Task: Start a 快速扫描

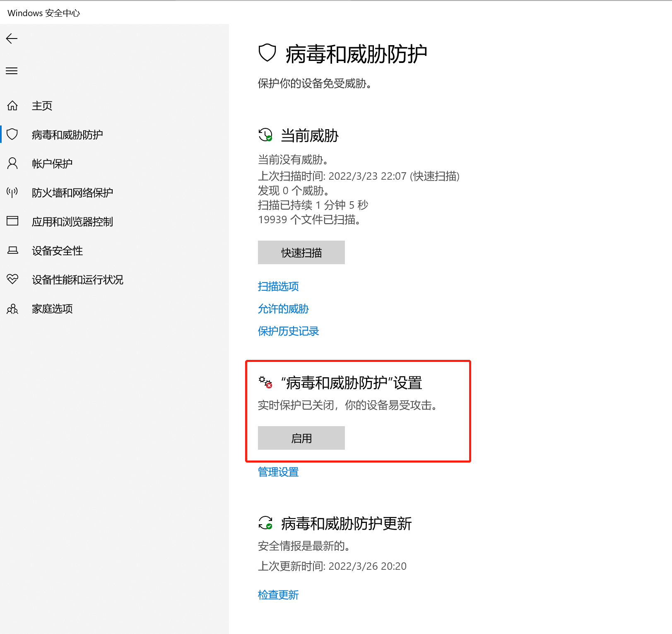Action: click(301, 252)
